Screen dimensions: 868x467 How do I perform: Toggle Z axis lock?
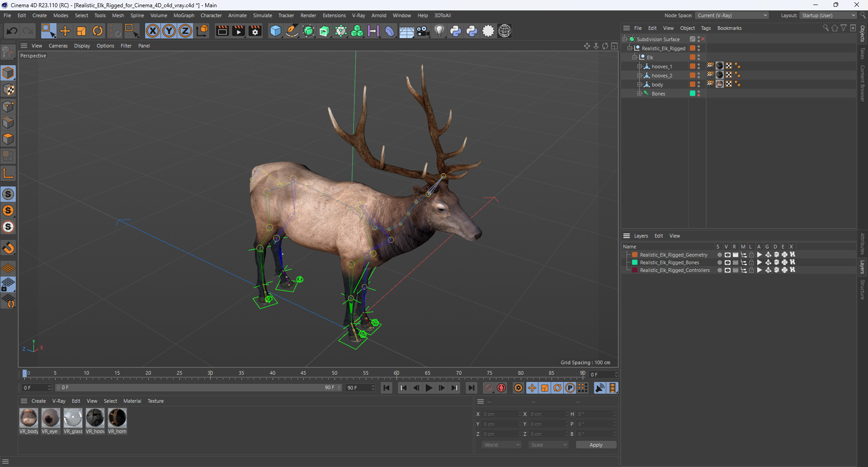(185, 31)
